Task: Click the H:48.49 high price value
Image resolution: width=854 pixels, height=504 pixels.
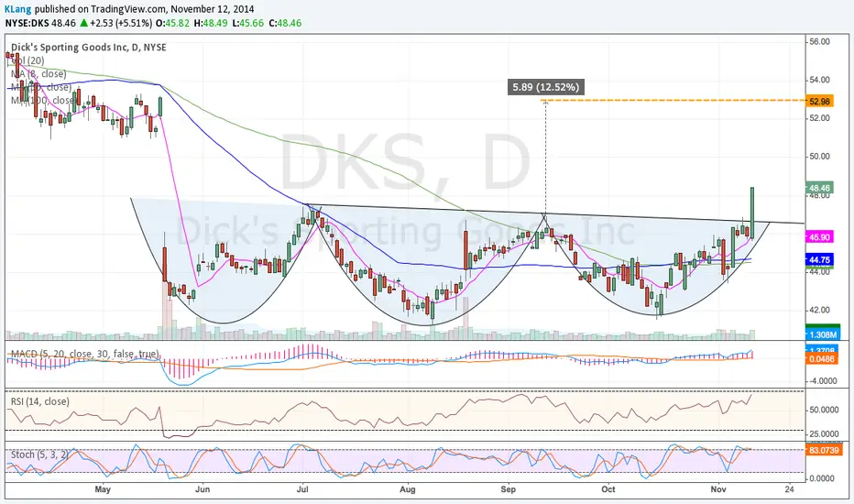Action: [x=211, y=23]
